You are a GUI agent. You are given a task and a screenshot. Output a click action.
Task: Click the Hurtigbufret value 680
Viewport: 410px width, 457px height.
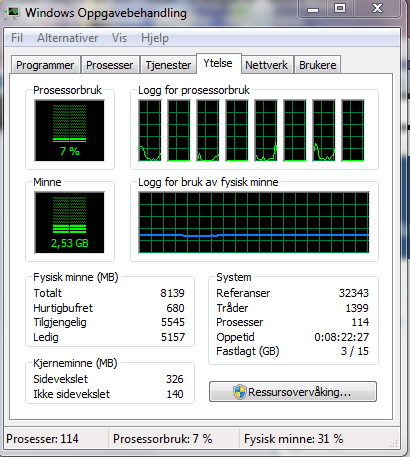click(175, 308)
